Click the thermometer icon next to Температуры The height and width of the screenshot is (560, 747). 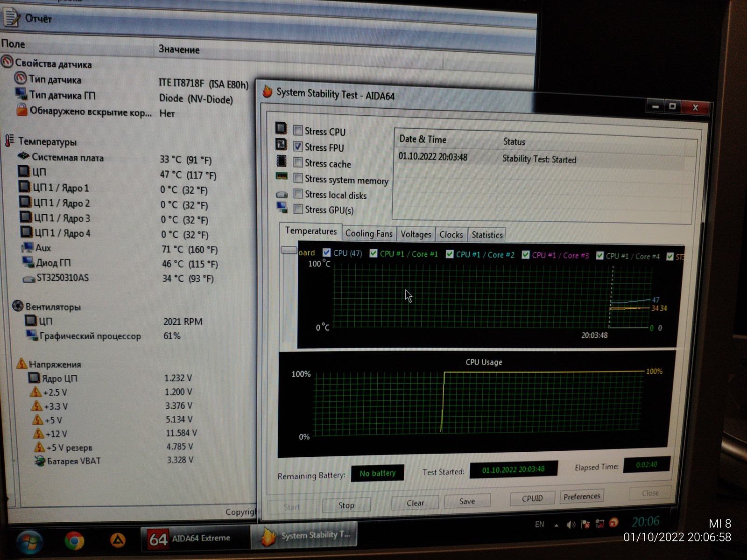click(x=9, y=140)
